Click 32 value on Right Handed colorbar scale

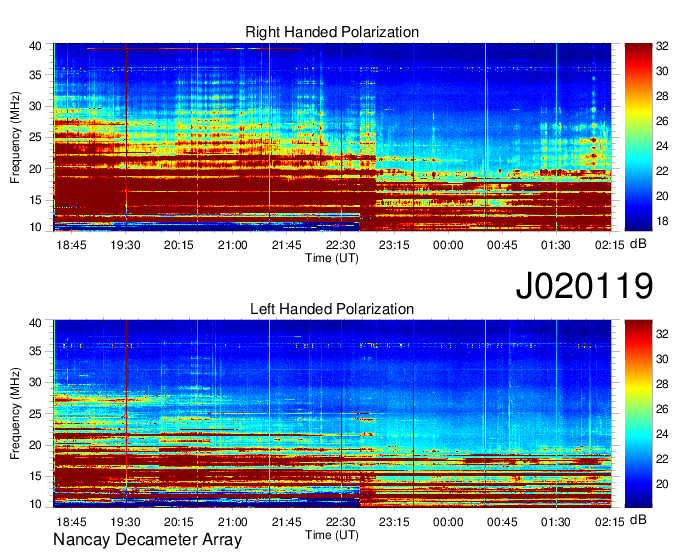pyautogui.click(x=662, y=46)
